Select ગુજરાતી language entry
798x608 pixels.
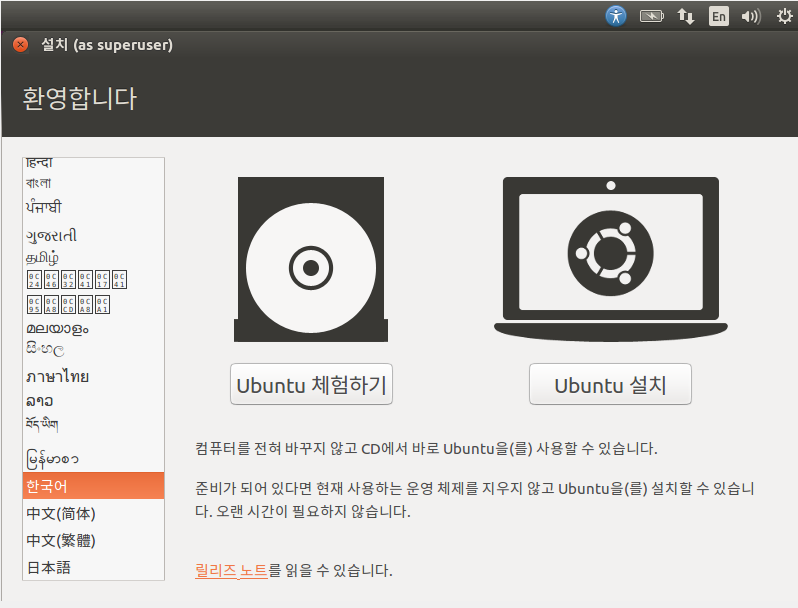click(94, 235)
